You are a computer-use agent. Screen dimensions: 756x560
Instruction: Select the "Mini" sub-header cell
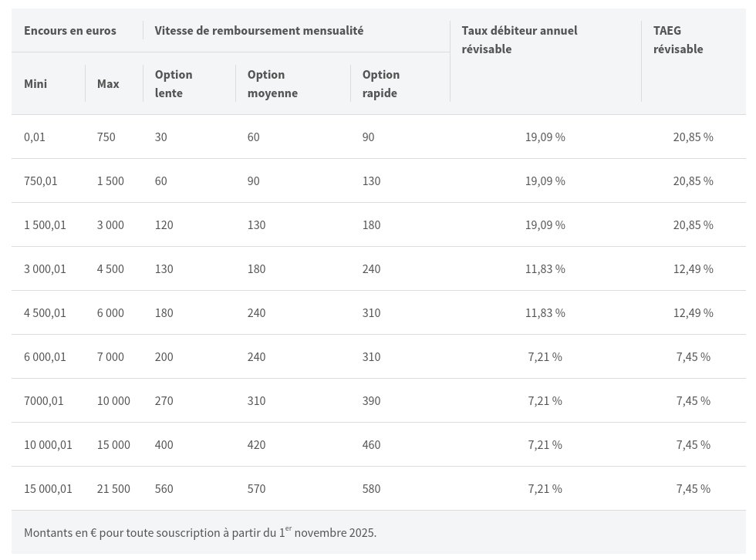(x=35, y=83)
